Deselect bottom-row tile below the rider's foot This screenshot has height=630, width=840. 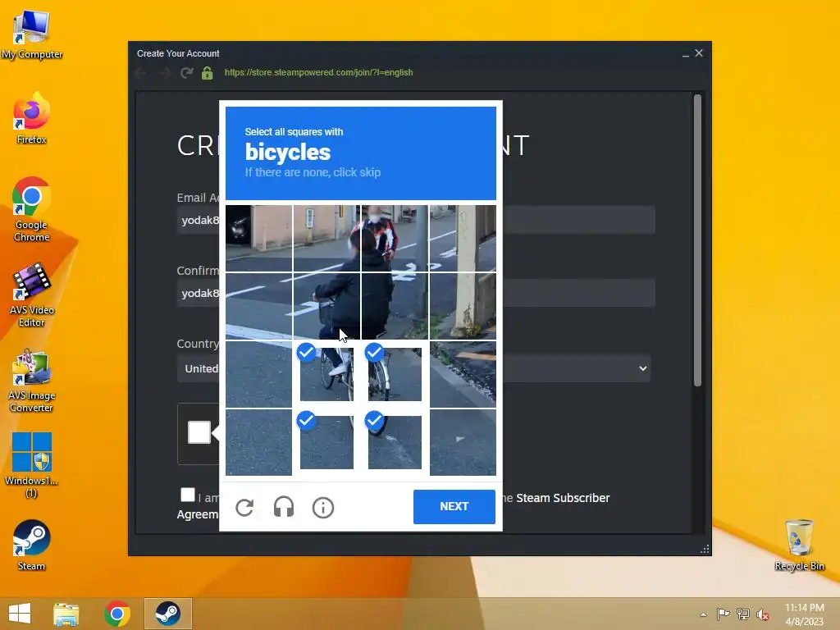point(326,442)
